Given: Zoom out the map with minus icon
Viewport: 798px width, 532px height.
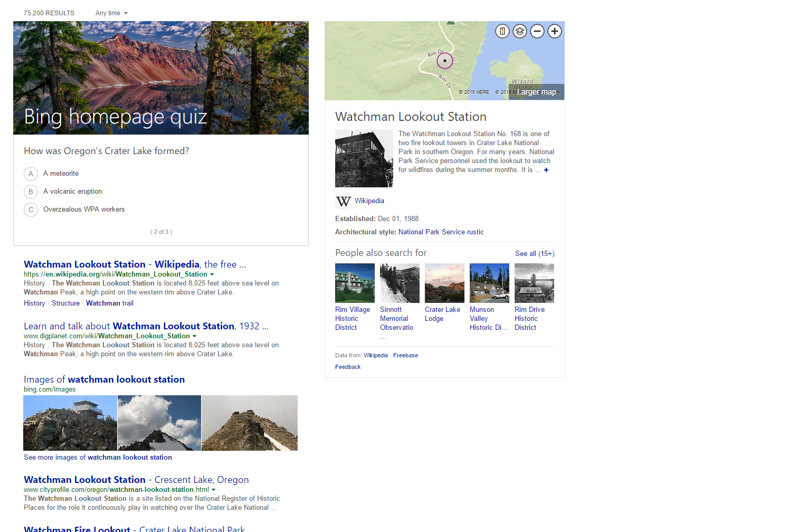Looking at the screenshot, I should (537, 31).
